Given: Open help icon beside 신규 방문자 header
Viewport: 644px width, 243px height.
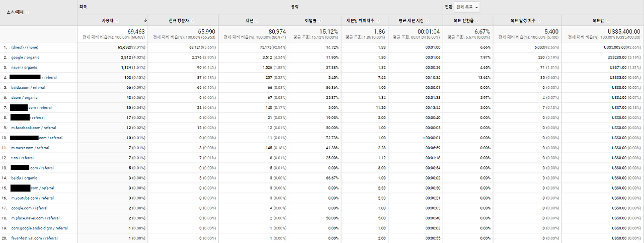Looking at the screenshot, I should [x=192, y=21].
